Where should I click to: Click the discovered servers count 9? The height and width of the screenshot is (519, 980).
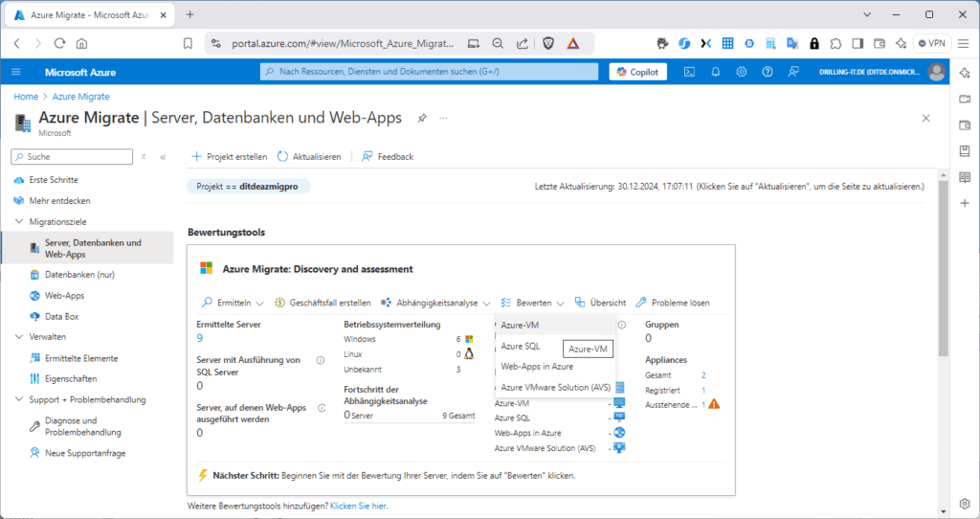pyautogui.click(x=199, y=338)
